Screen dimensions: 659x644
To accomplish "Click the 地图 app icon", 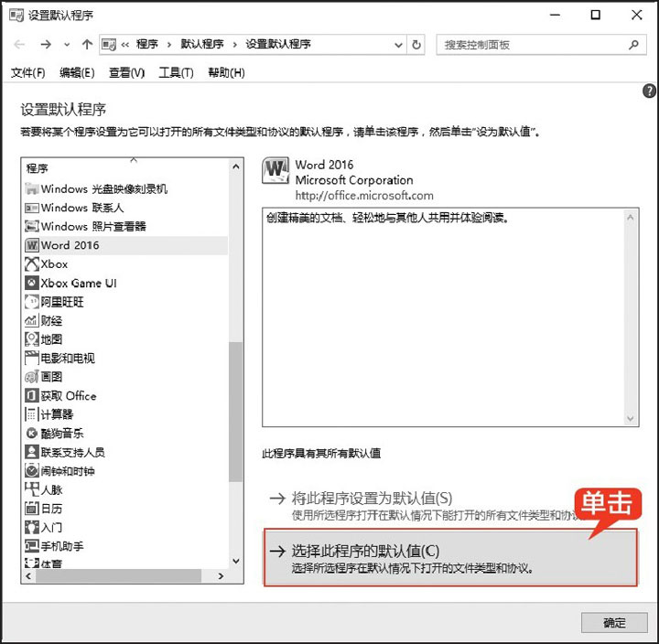I will coord(33,339).
